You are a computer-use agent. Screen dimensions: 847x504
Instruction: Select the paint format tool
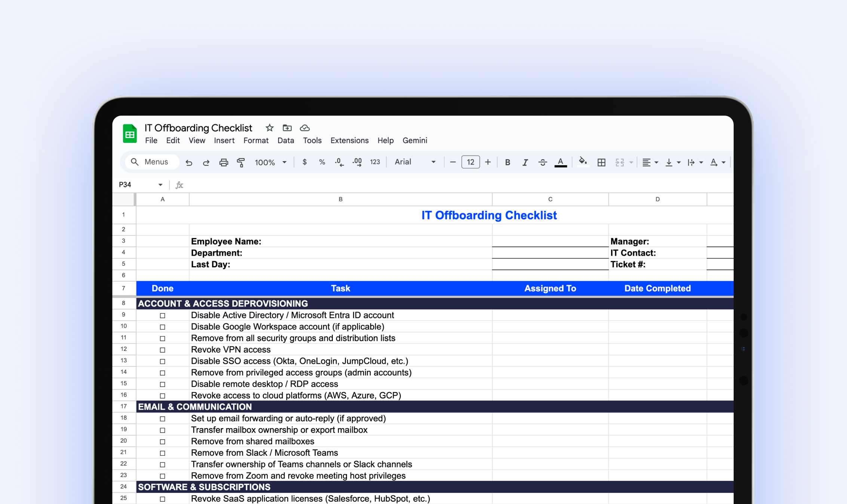click(x=241, y=162)
